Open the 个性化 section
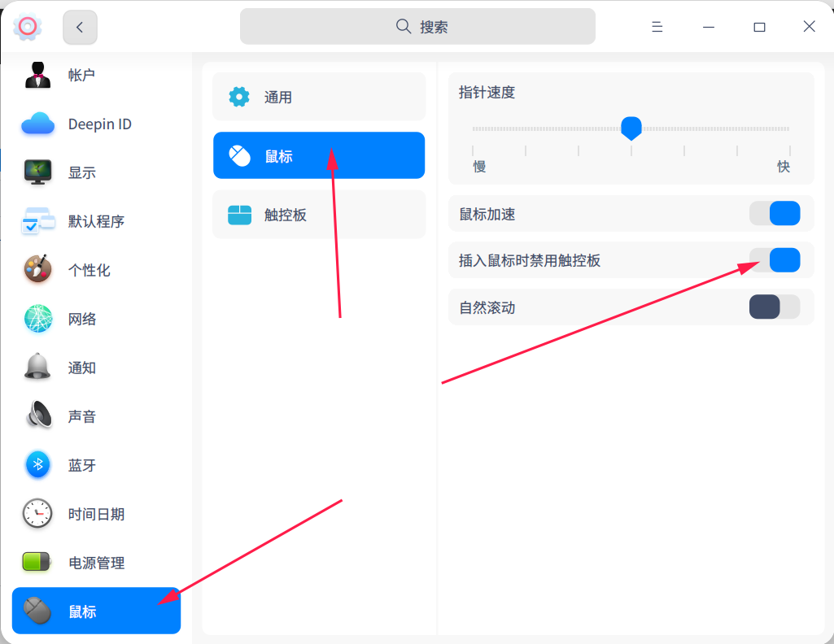The width and height of the screenshot is (834, 644). [96, 270]
